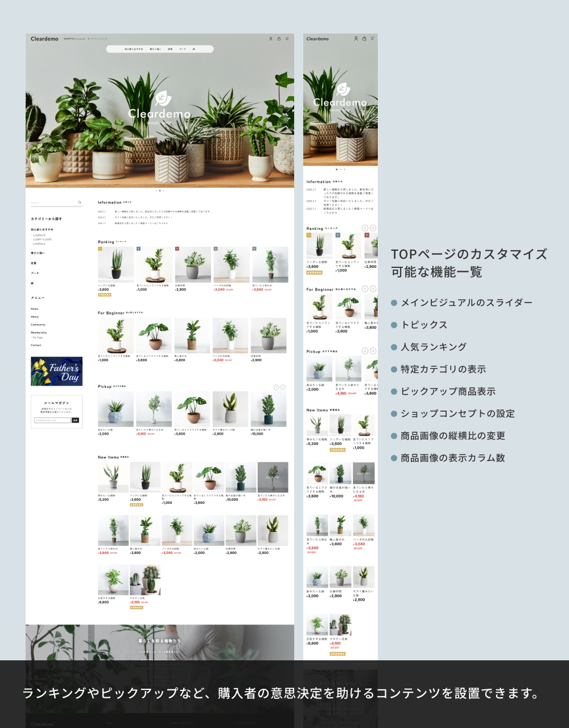
Task: Open the cart icon in desktop header
Action: [279, 39]
